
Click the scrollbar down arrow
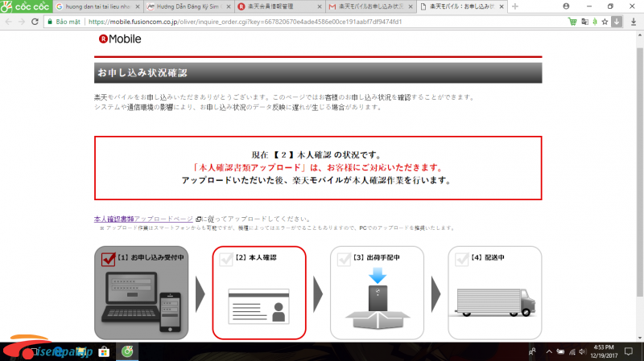(x=640, y=338)
